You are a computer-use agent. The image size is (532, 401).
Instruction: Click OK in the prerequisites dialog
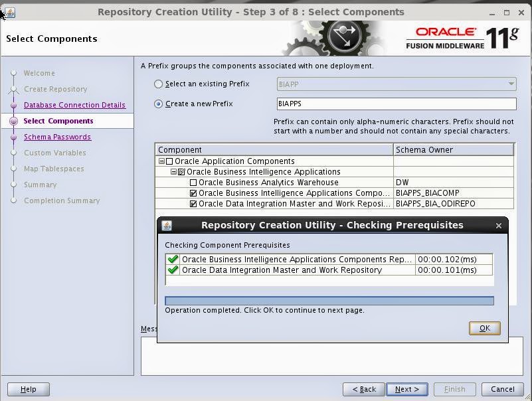484,328
